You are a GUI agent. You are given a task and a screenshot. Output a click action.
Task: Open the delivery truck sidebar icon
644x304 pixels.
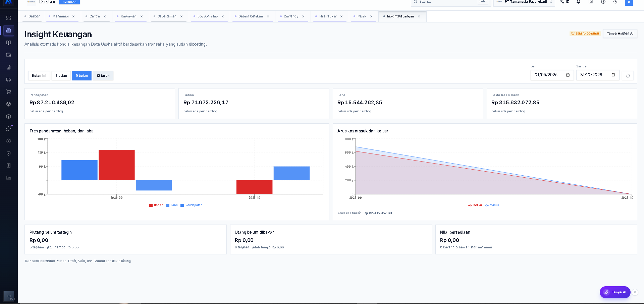coord(9,79)
